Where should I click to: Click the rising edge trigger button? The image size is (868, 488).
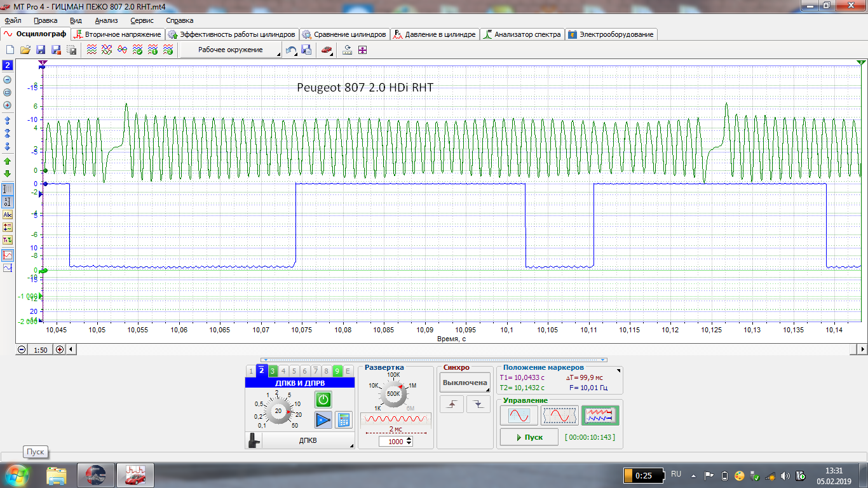[452, 404]
